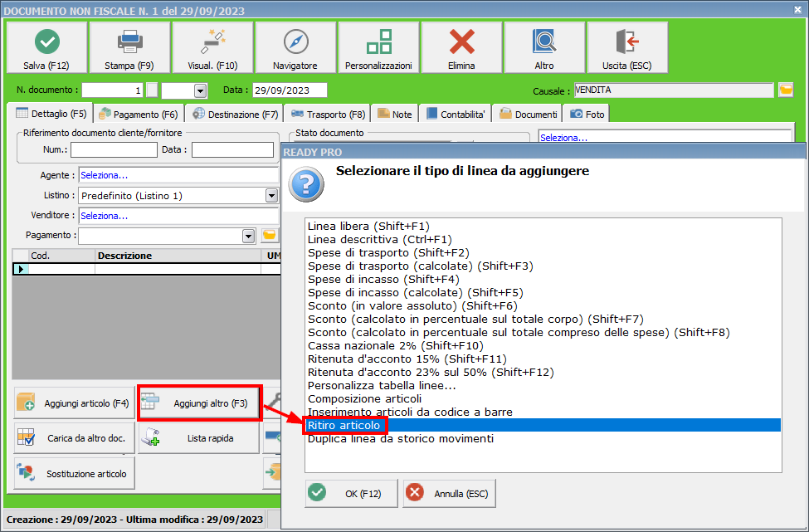Switch to the Dettaglio (F5) tab
This screenshot has width=809, height=532.
pos(51,114)
